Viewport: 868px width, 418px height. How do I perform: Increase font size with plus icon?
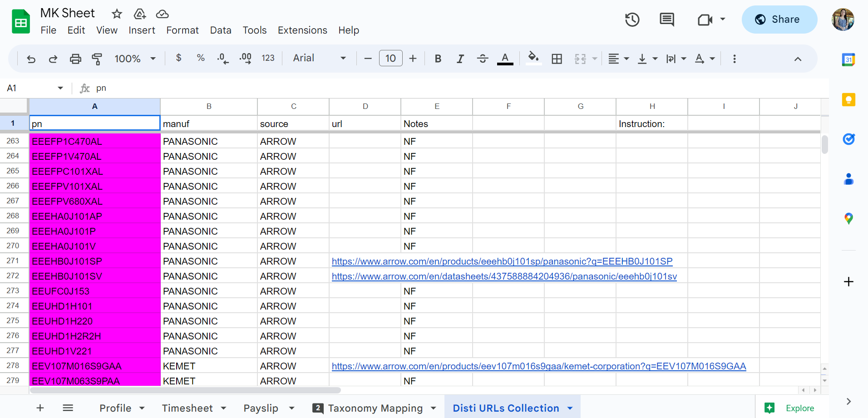[x=413, y=59]
